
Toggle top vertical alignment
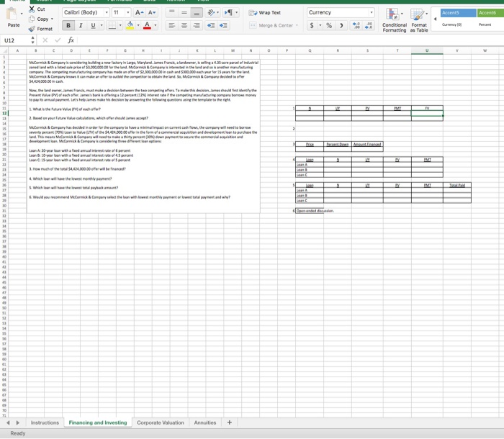point(172,12)
